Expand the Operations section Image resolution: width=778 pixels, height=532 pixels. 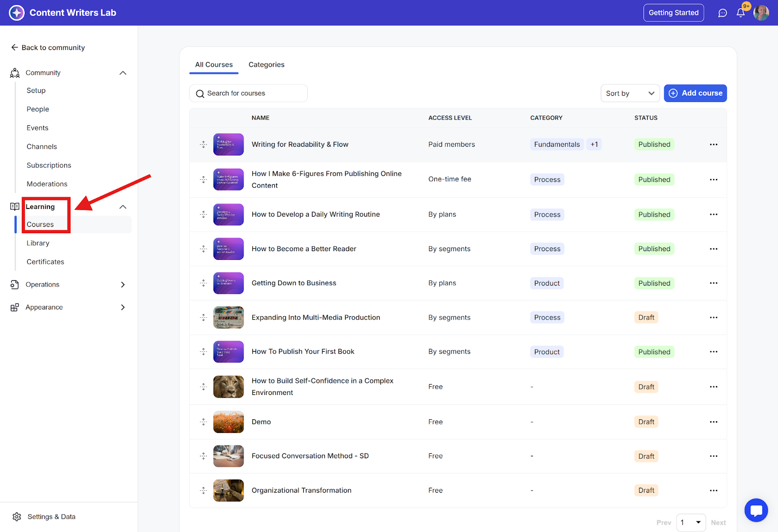click(123, 285)
